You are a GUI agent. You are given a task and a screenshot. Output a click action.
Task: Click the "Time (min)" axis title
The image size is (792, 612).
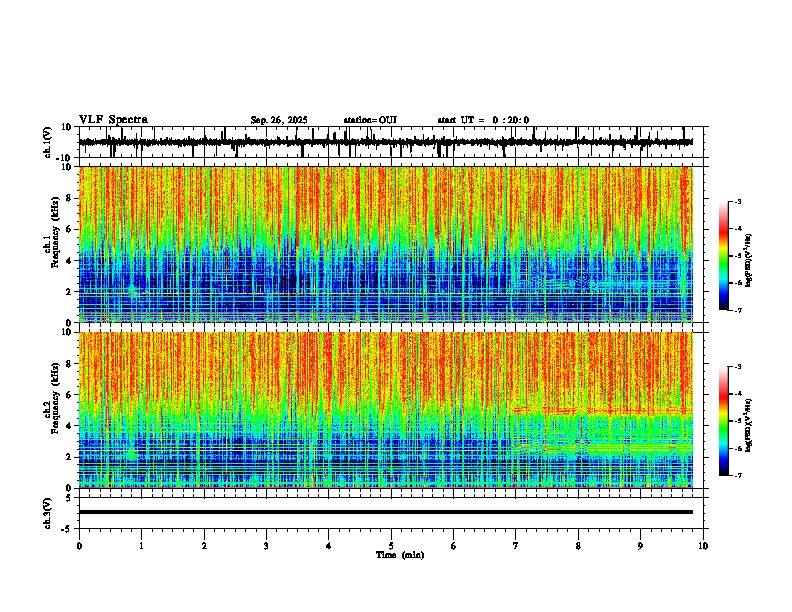[400, 555]
